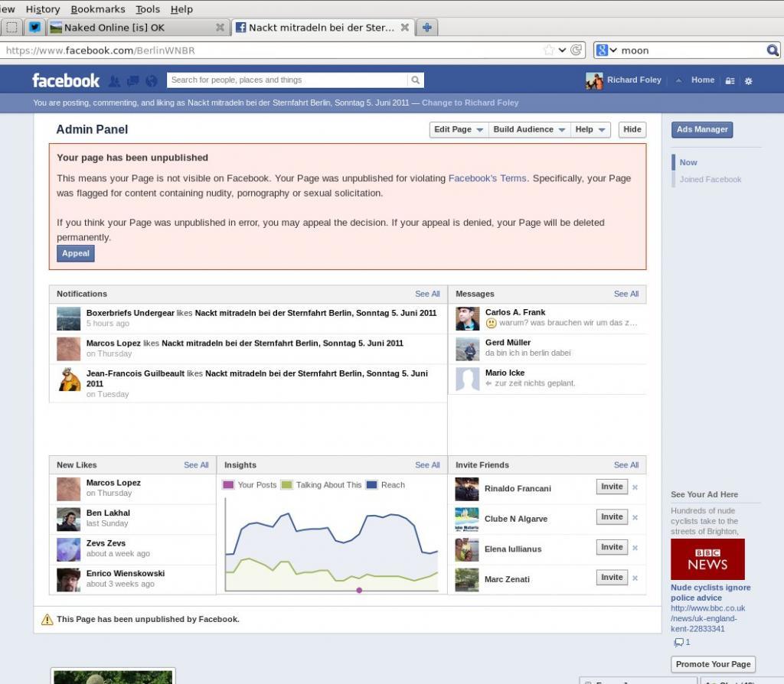The height and width of the screenshot is (684, 784).
Task: Open messages icon in Facebook header
Action: (133, 80)
